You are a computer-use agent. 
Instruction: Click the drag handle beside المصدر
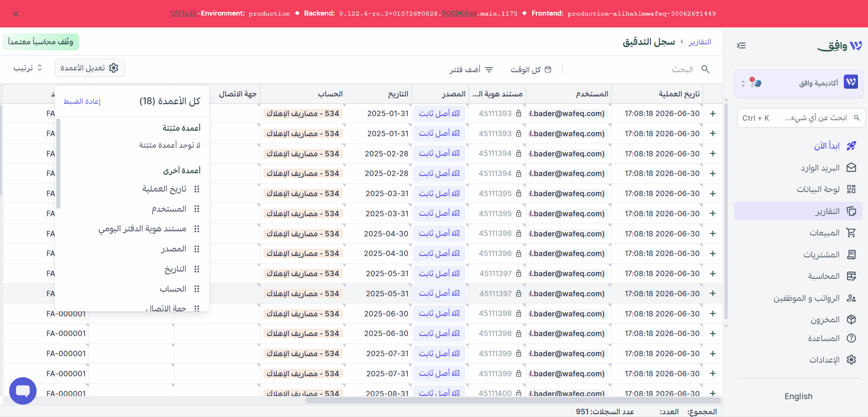tap(197, 249)
